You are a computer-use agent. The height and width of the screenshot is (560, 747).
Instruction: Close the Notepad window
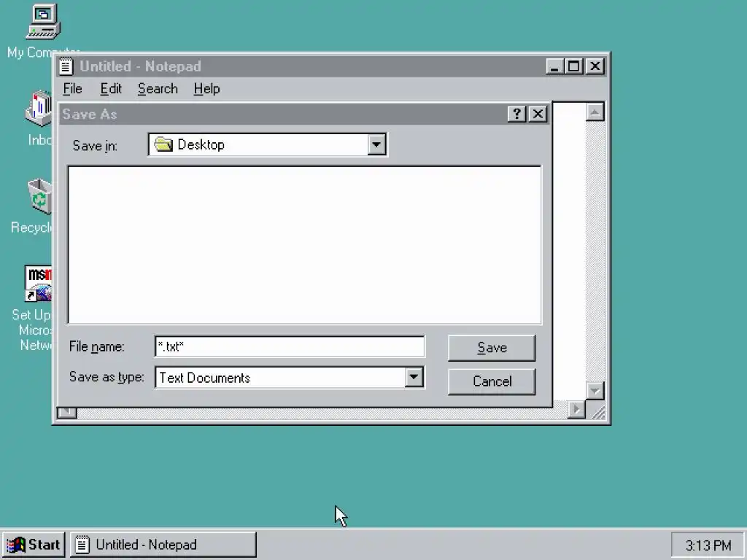[x=595, y=66]
